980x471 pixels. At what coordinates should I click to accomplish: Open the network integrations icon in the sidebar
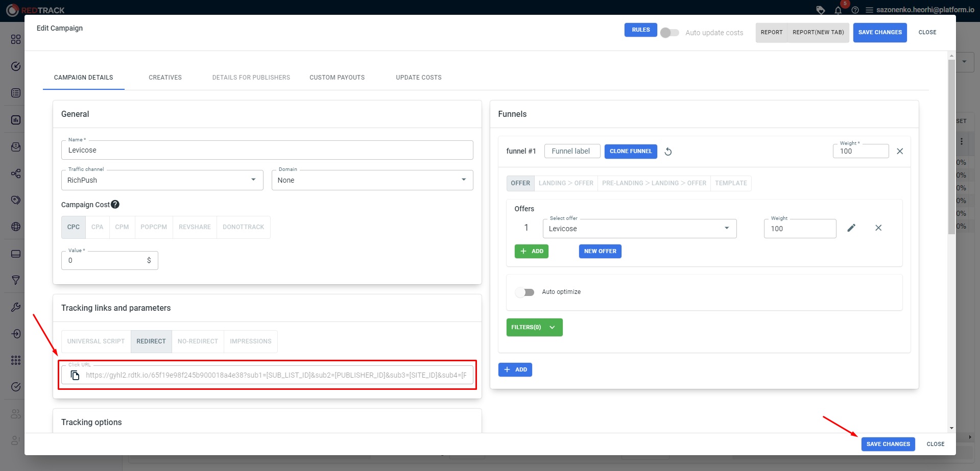pos(15,173)
